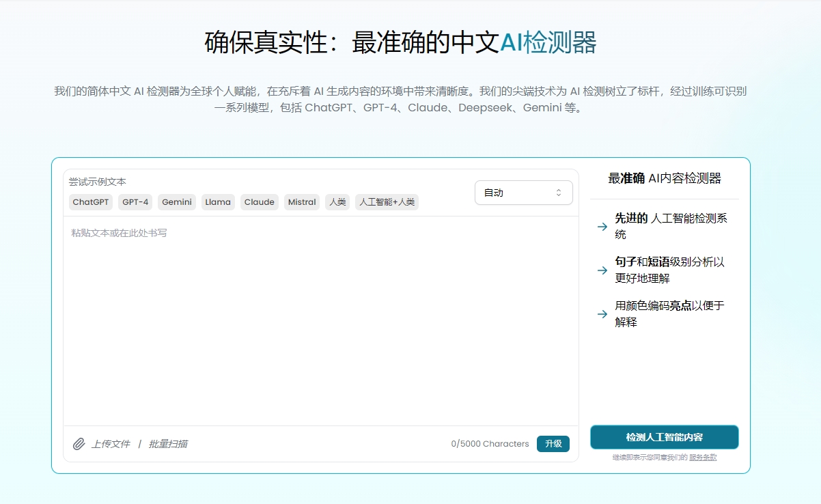This screenshot has height=504, width=821.
Task: Click the arrow icon beside 用颜色编码亮点
Action: (602, 314)
